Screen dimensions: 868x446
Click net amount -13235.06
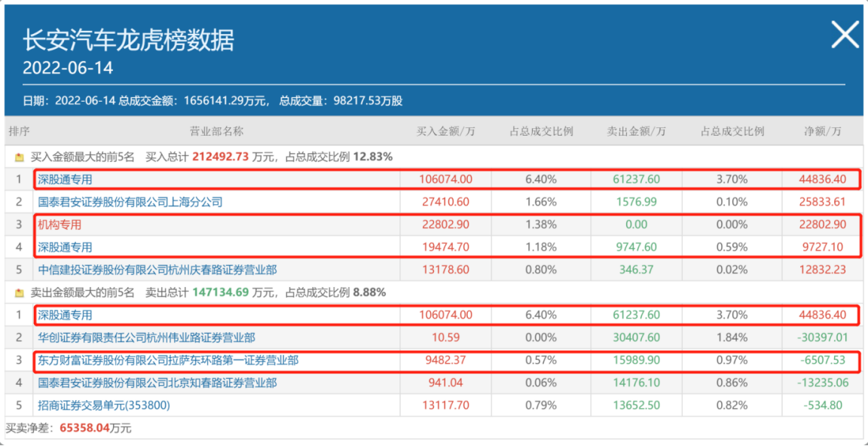[822, 383]
